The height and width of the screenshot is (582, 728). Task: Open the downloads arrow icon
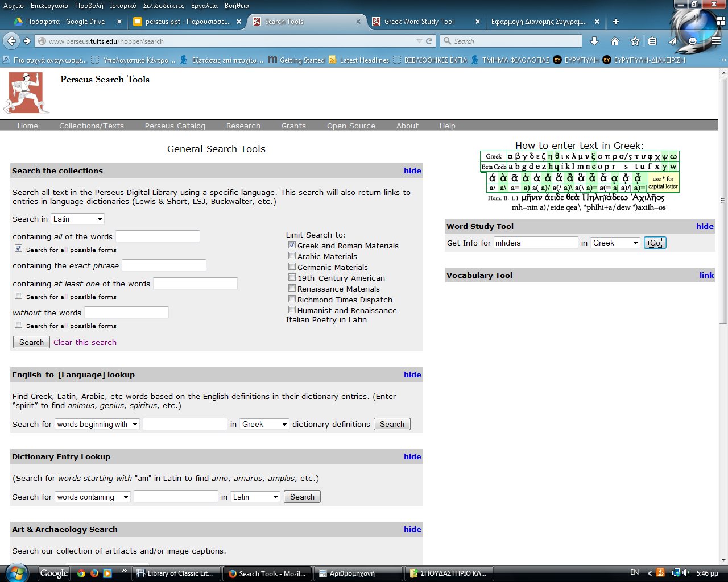pos(594,41)
